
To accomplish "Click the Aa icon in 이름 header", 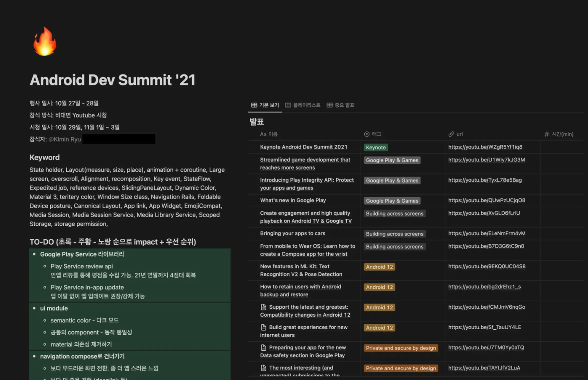I will [263, 134].
